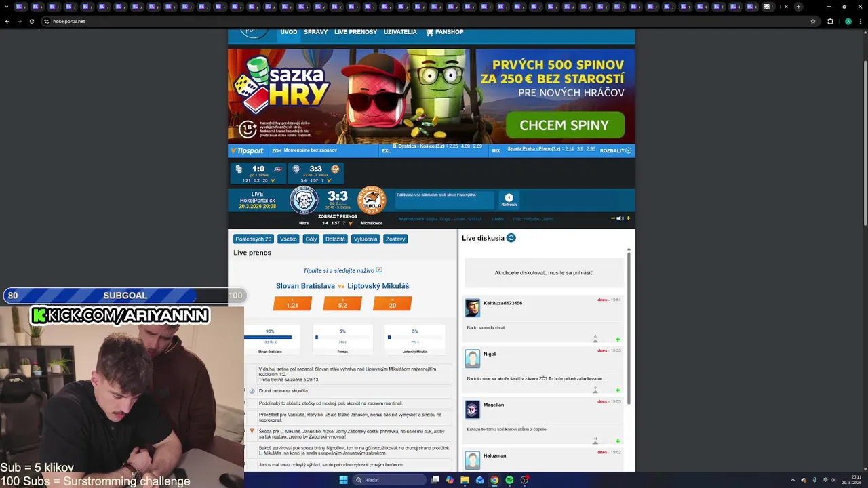Viewport: 868px width, 488px height.
Task: Filter feed by Vylúčenia
Action: 366,239
